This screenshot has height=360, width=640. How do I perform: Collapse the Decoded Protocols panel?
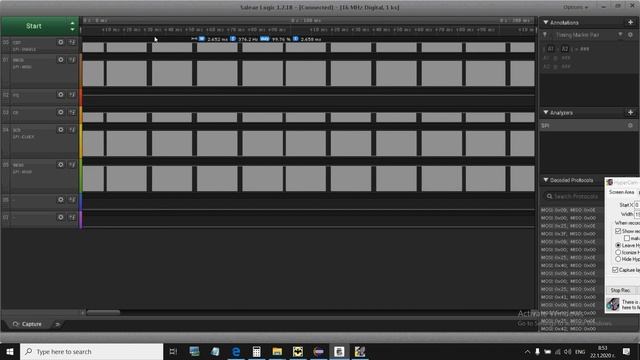click(x=546, y=180)
